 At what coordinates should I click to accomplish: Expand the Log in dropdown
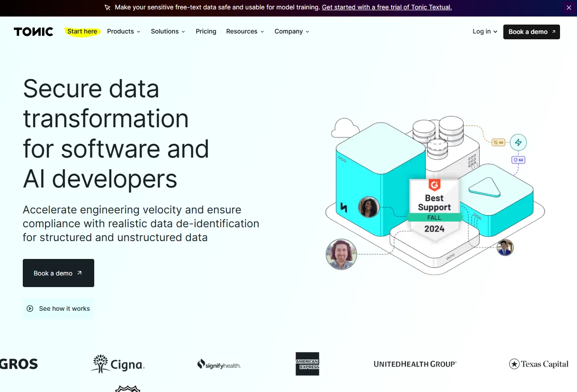click(x=484, y=31)
